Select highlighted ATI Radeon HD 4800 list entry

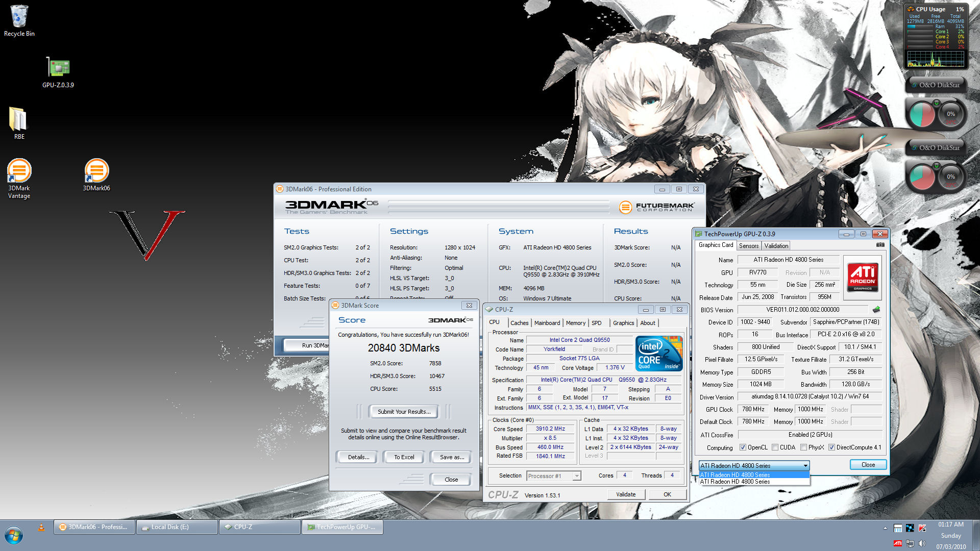pos(754,474)
